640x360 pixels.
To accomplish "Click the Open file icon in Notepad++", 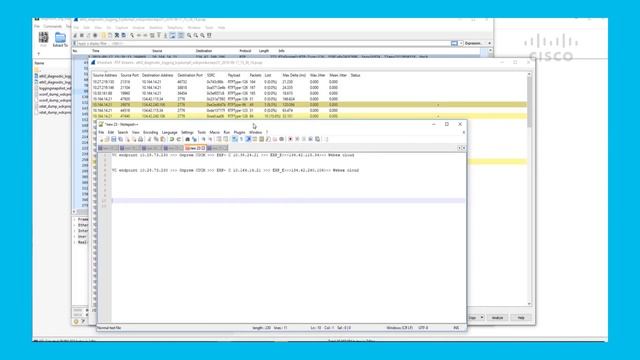I will tap(107, 139).
